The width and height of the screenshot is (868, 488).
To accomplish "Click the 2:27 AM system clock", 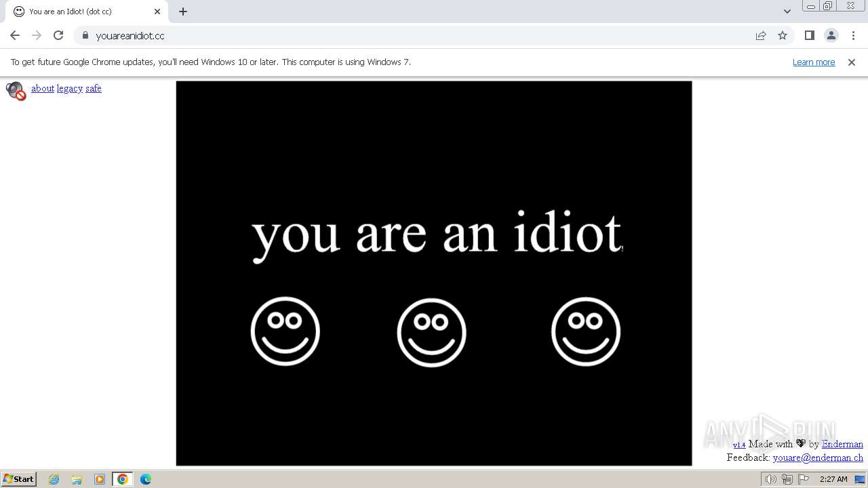I will point(833,479).
